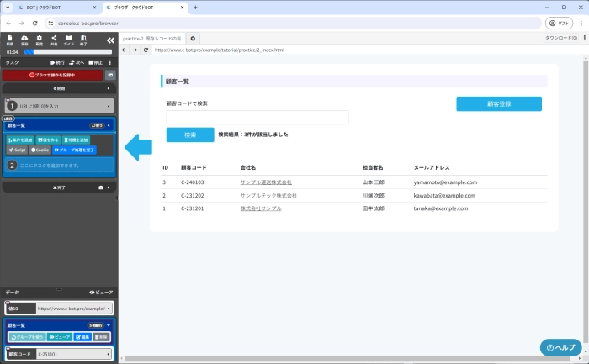Toggle the ビューア eye in データ header
The image size is (589, 364).
100,292
